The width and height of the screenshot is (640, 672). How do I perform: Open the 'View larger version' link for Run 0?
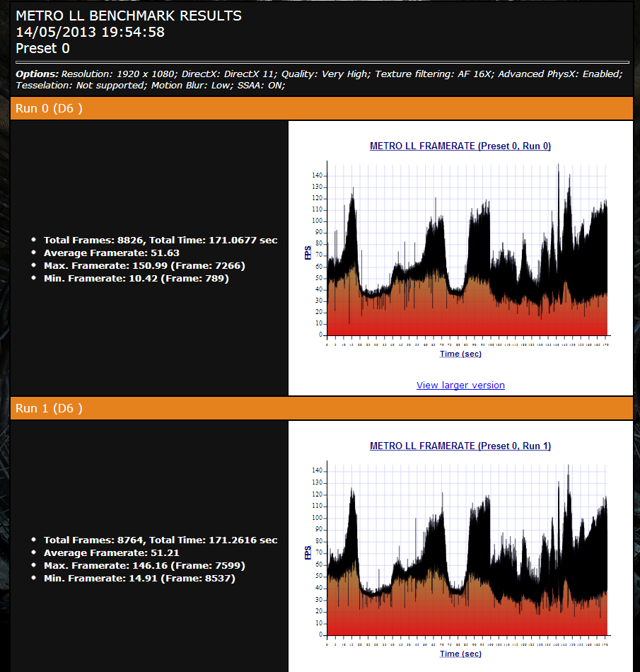[x=460, y=385]
